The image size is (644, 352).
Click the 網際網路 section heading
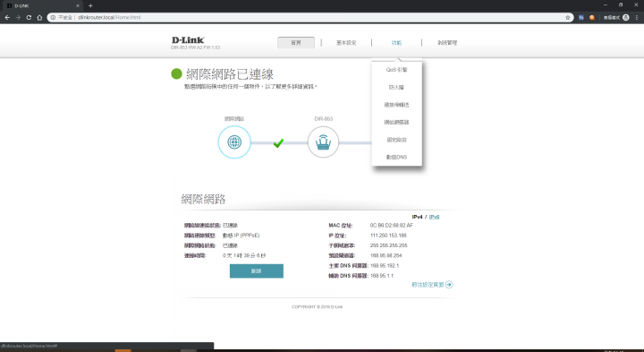pyautogui.click(x=204, y=200)
